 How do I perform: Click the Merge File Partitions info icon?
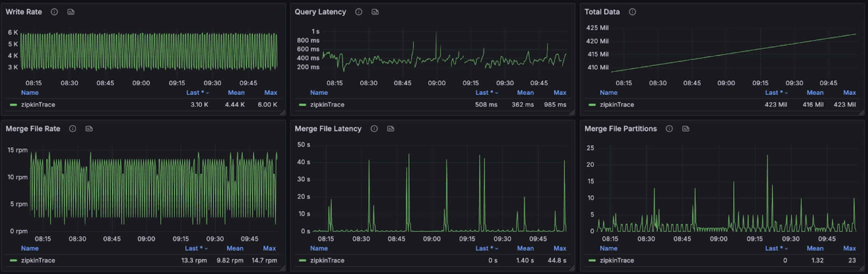[669, 129]
